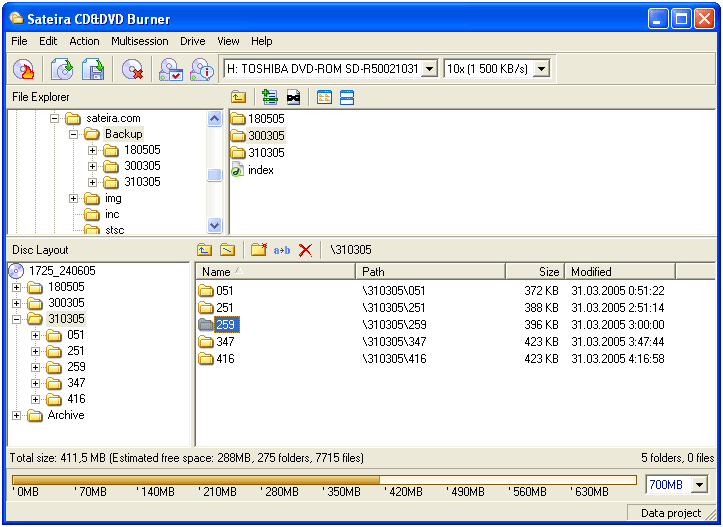
Task: Expand the img folder in File Explorer
Action: point(74,198)
